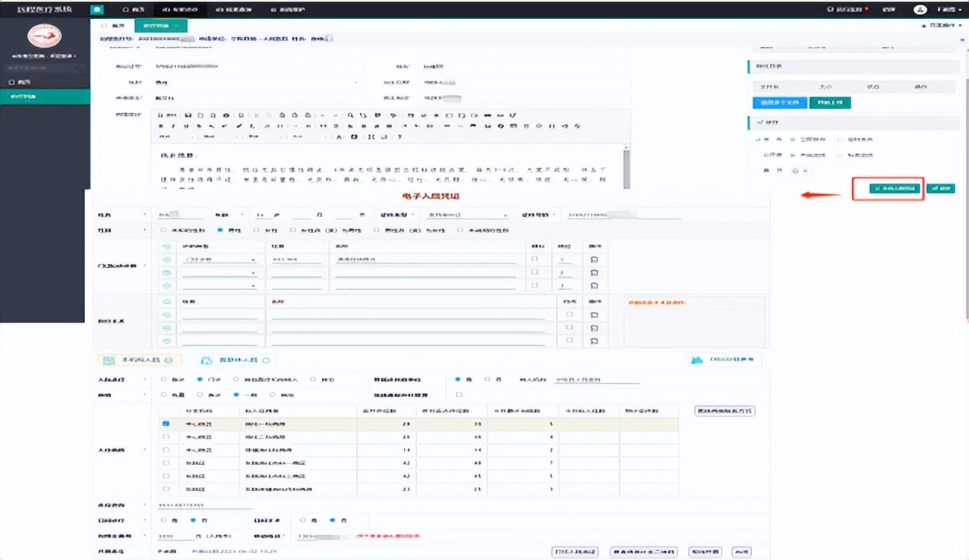Click the contact phone number input field

point(204,505)
